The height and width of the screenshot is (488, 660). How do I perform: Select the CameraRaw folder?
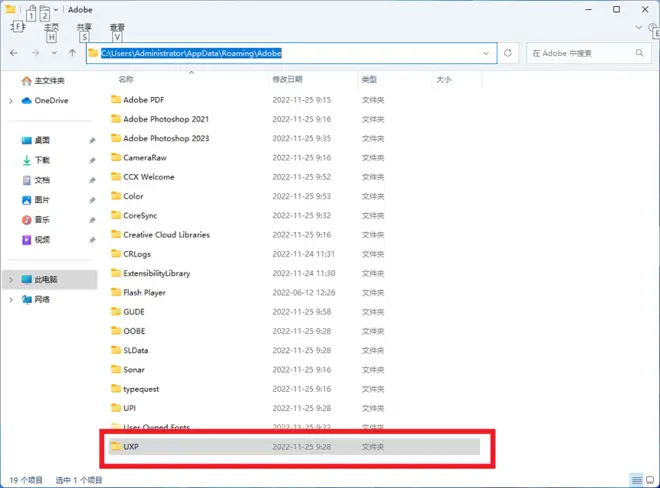(138, 157)
